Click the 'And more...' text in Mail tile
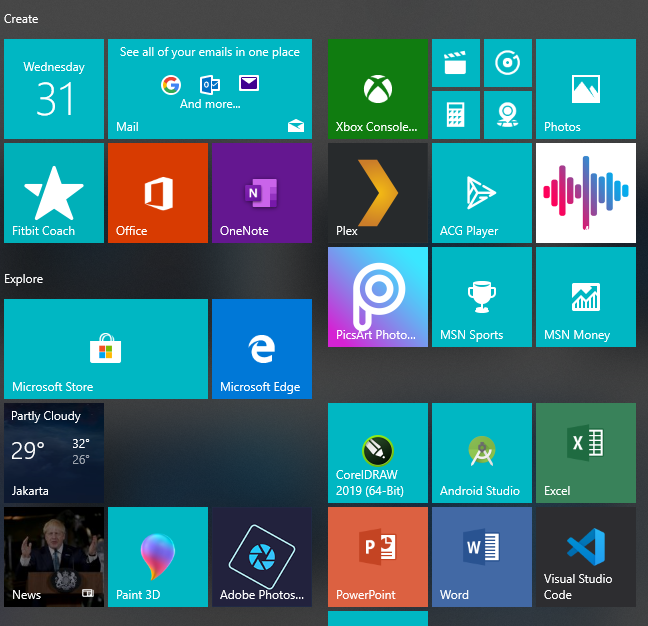Viewport: 648px width, 626px height. point(210,104)
